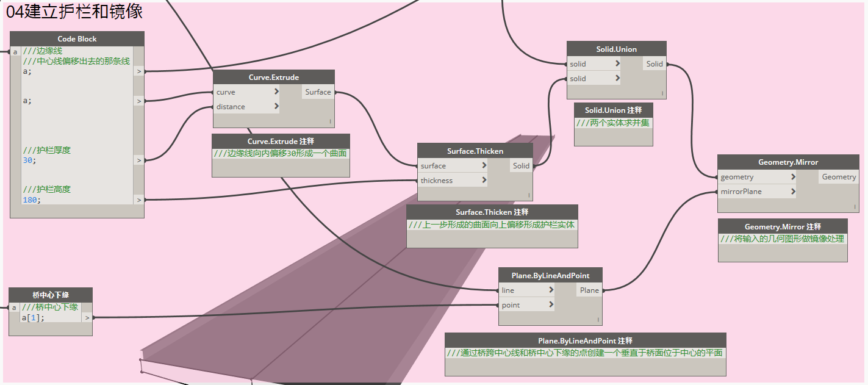
Task: Click the lacing icon on Surface.Thicken node
Action: [528, 196]
